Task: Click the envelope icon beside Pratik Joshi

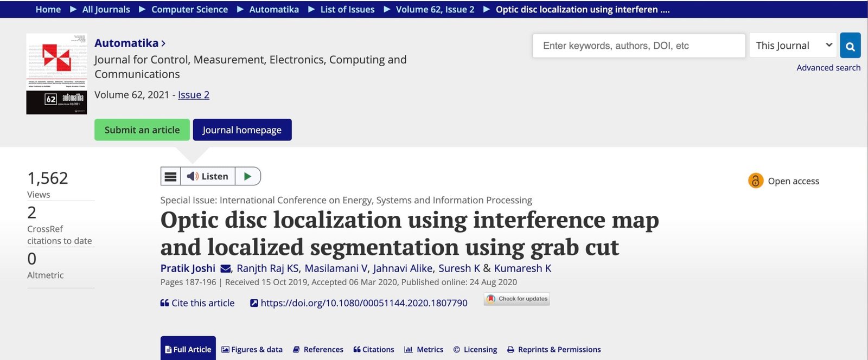Action: click(x=226, y=268)
